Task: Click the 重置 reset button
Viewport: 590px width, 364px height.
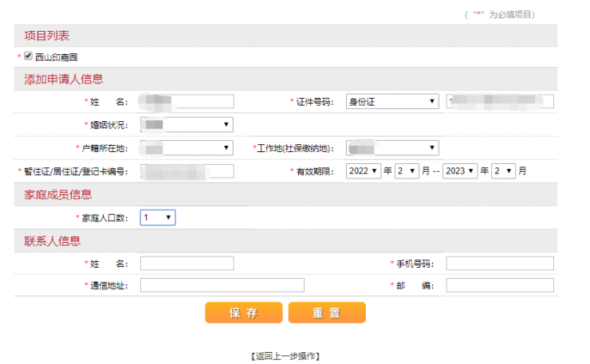Action: [327, 312]
